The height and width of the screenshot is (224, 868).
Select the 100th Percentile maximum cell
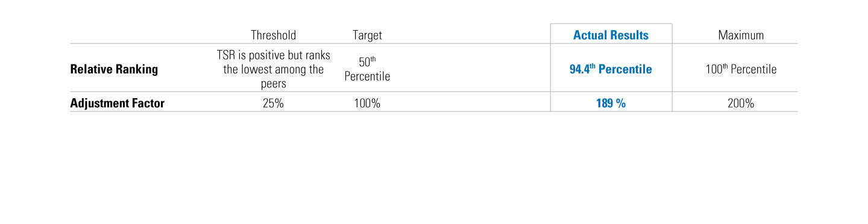coord(741,69)
